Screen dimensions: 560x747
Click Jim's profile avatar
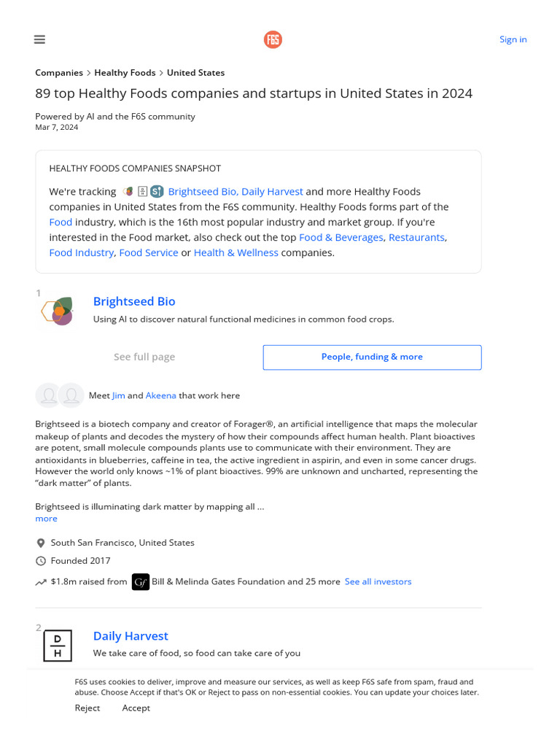(48, 395)
